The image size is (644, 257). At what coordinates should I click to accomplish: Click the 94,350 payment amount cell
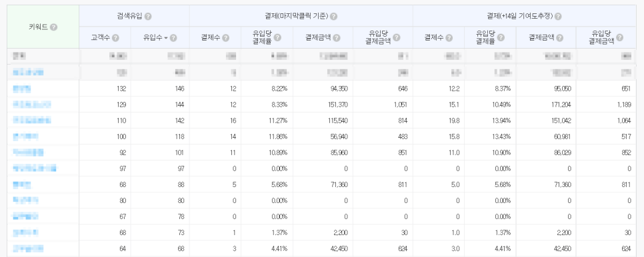(323, 89)
